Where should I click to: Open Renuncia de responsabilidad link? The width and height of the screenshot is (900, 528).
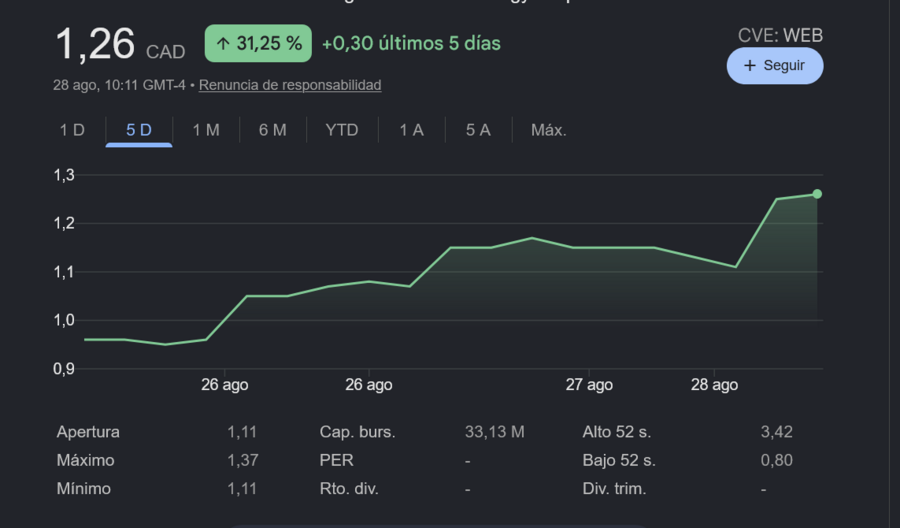point(290,85)
